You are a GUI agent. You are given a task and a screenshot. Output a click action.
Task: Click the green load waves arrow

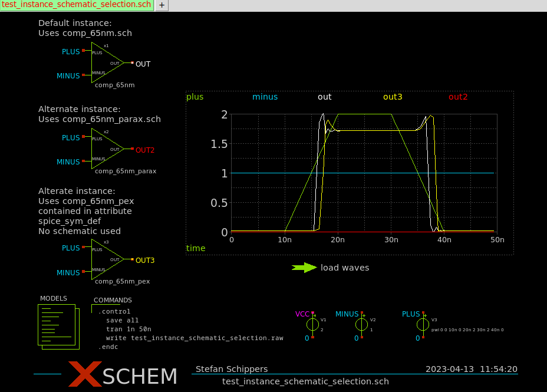(304, 268)
